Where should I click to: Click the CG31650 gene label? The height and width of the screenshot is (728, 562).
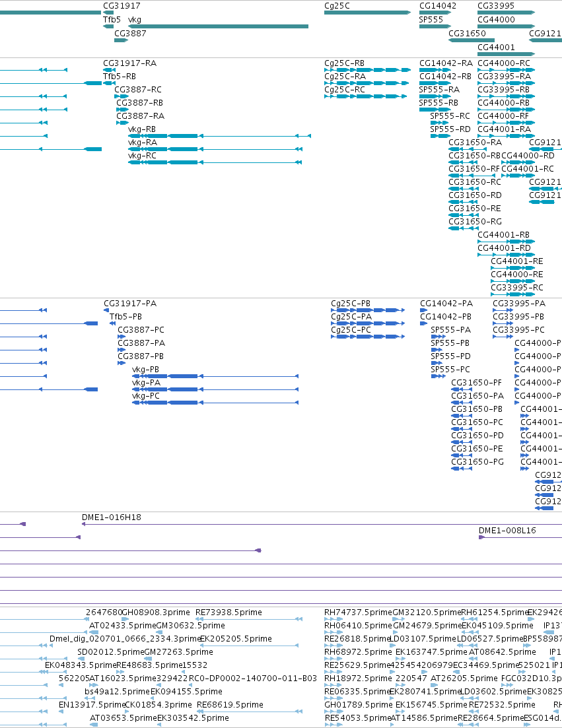467,34
